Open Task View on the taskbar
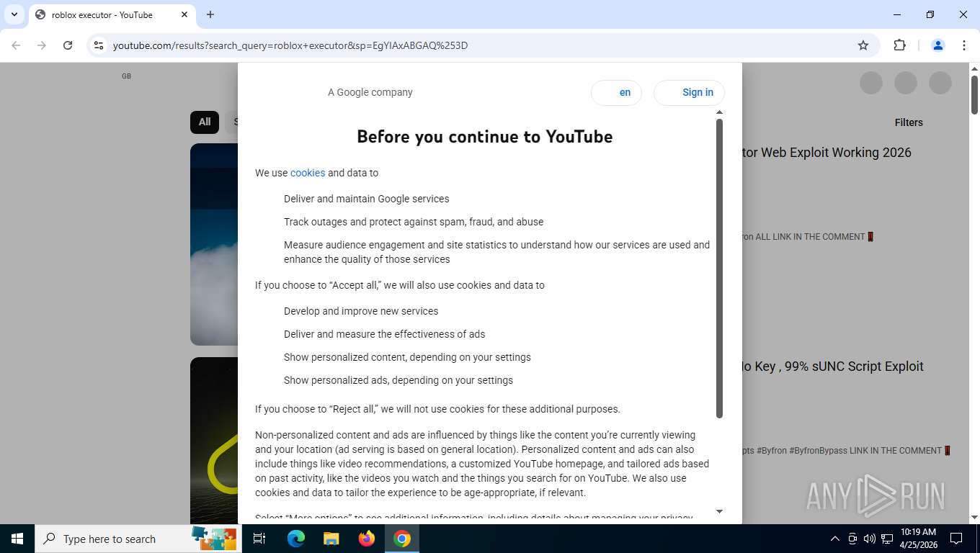980x553 pixels. pyautogui.click(x=260, y=539)
